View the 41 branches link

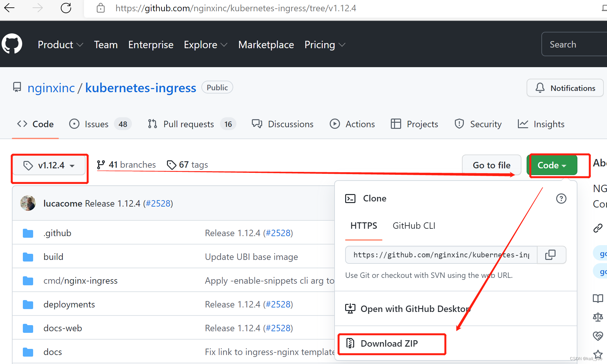click(x=126, y=165)
